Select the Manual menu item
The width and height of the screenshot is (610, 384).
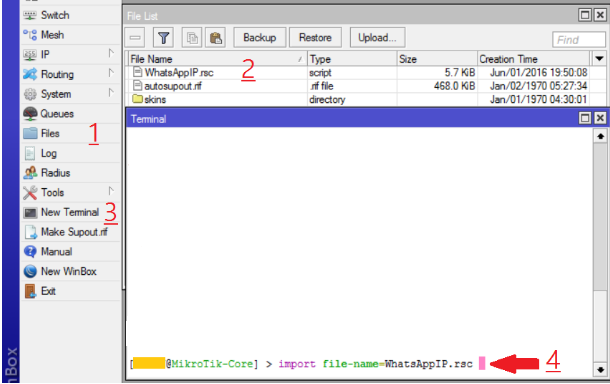[x=70, y=252]
